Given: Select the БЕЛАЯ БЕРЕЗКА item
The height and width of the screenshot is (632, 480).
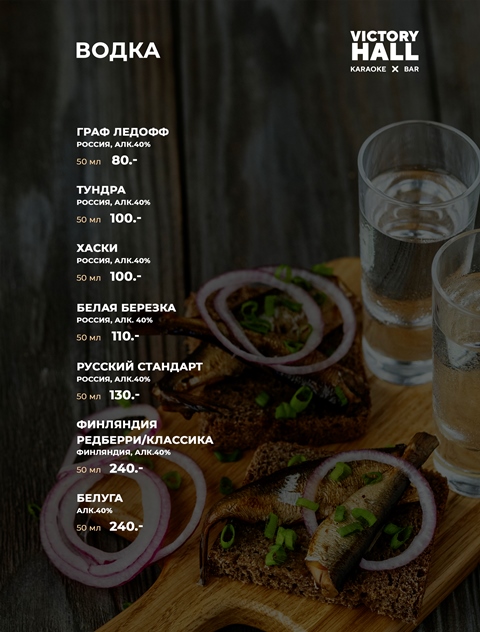Looking at the screenshot, I should 126,308.
